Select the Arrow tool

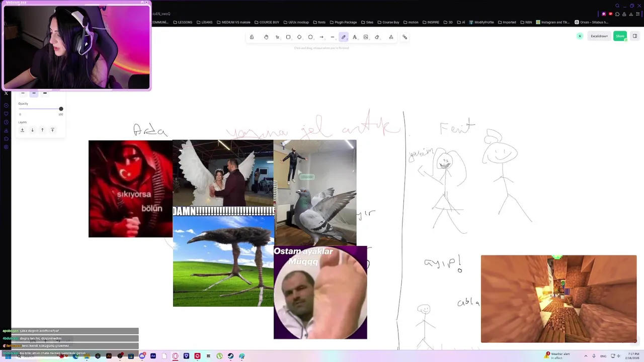point(321,37)
